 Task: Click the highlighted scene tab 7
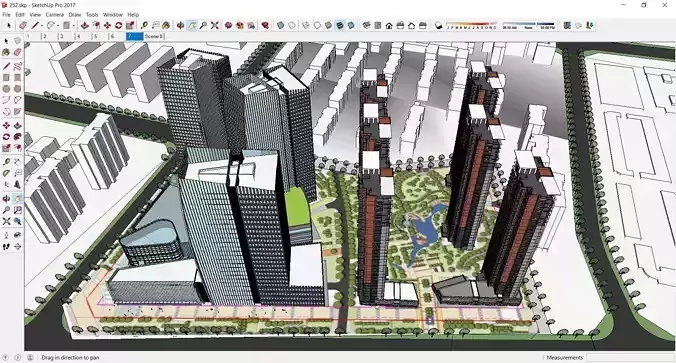pyautogui.click(x=135, y=37)
